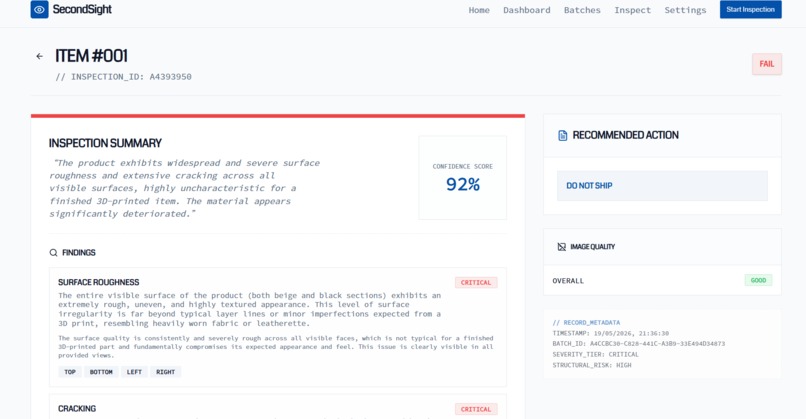Click the RECORD_METADATA heading

pyautogui.click(x=587, y=322)
